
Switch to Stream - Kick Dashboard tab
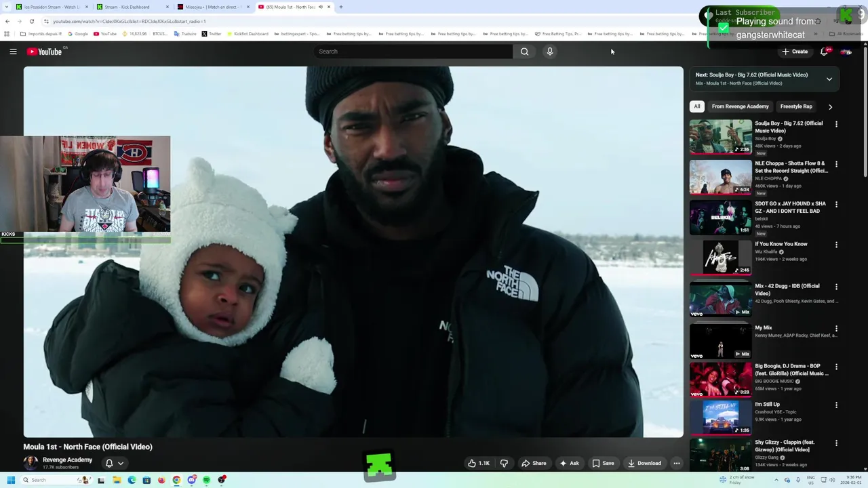(x=132, y=7)
